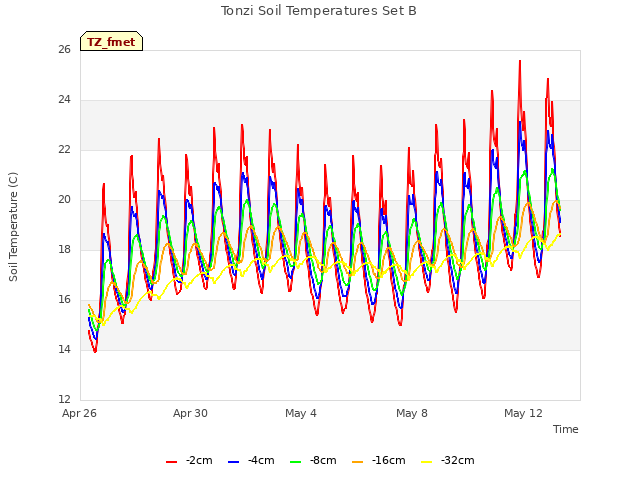Click the Time axis label
The height and width of the screenshot is (480, 640).
[x=566, y=429]
